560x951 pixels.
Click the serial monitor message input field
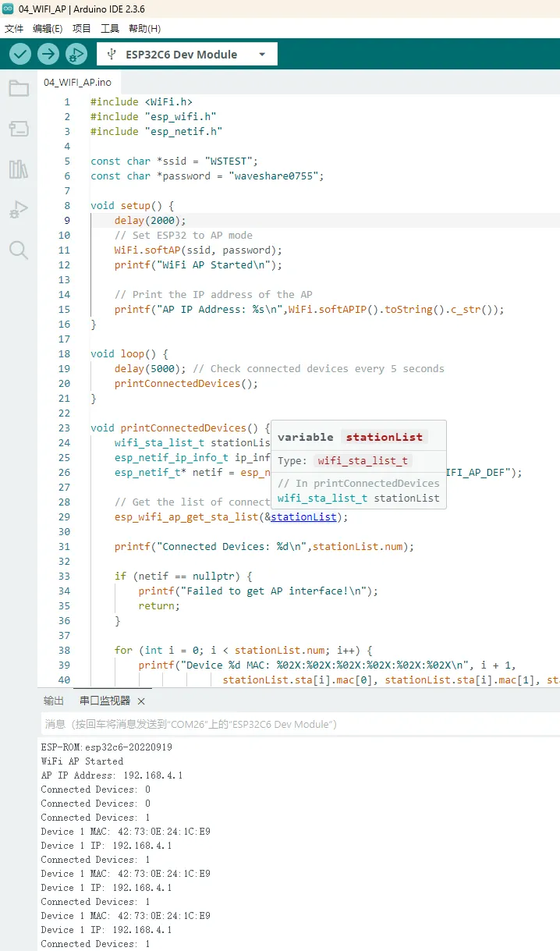coord(296,725)
